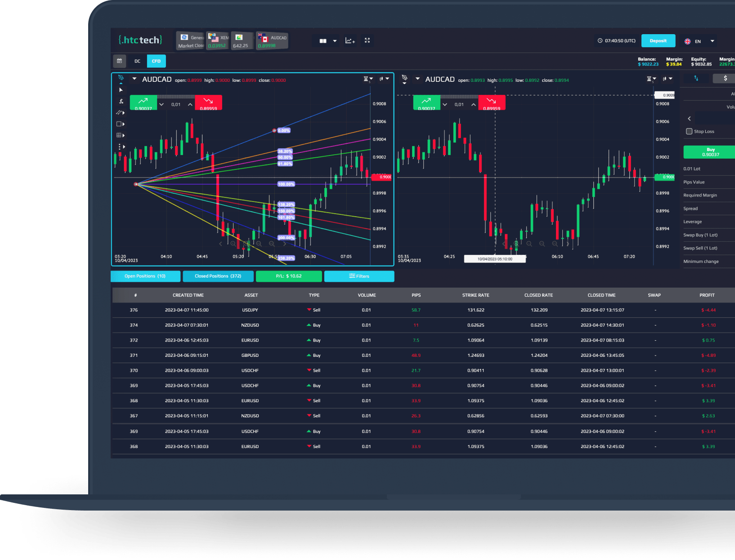735x560 pixels.
Task: Enable the Stop Loss checkbox
Action: [x=689, y=131]
